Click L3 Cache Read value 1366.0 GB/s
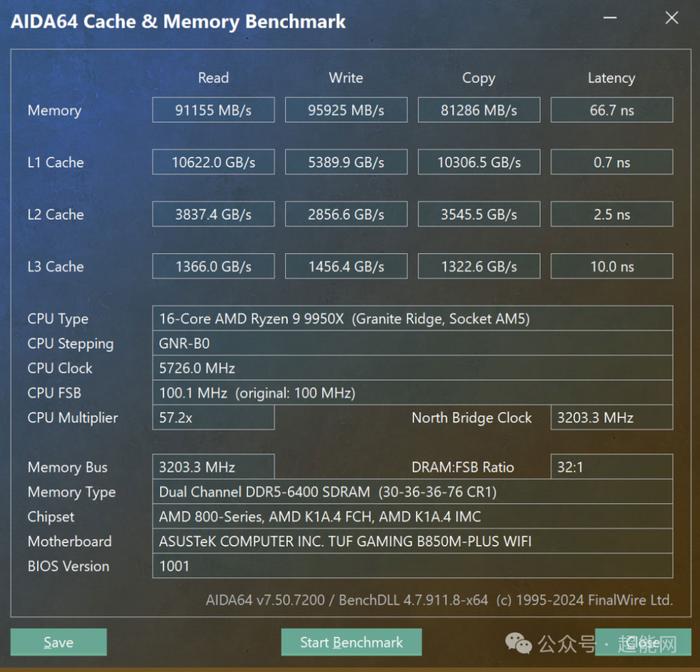The image size is (700, 672). pos(213,267)
